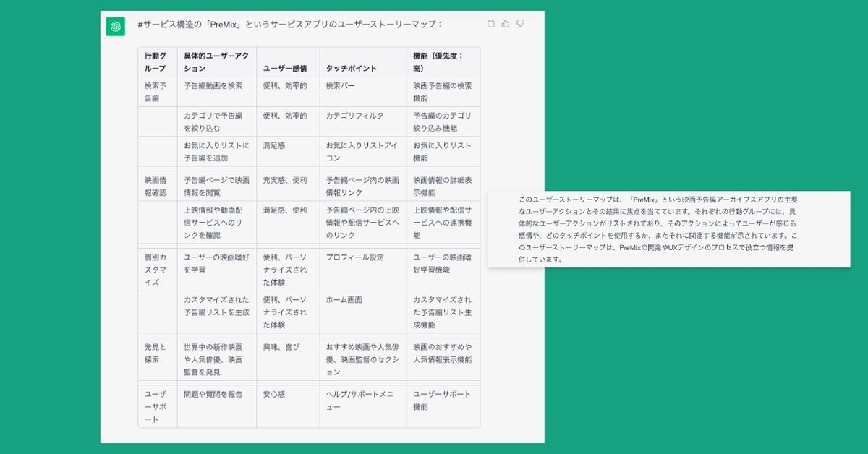Image resolution: width=868 pixels, height=454 pixels.
Task: Click the 'ユーザーの映画嗜好を学習' cell
Action: pyautogui.click(x=217, y=270)
